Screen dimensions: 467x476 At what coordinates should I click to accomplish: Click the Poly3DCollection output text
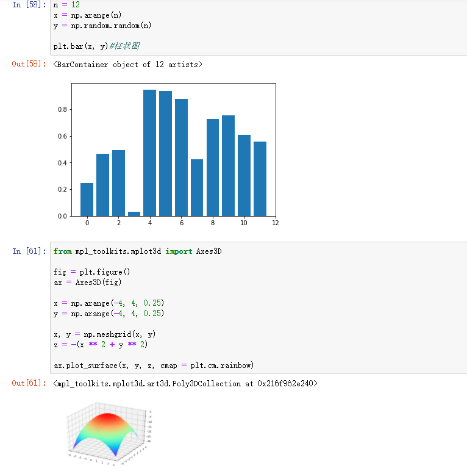(x=185, y=383)
